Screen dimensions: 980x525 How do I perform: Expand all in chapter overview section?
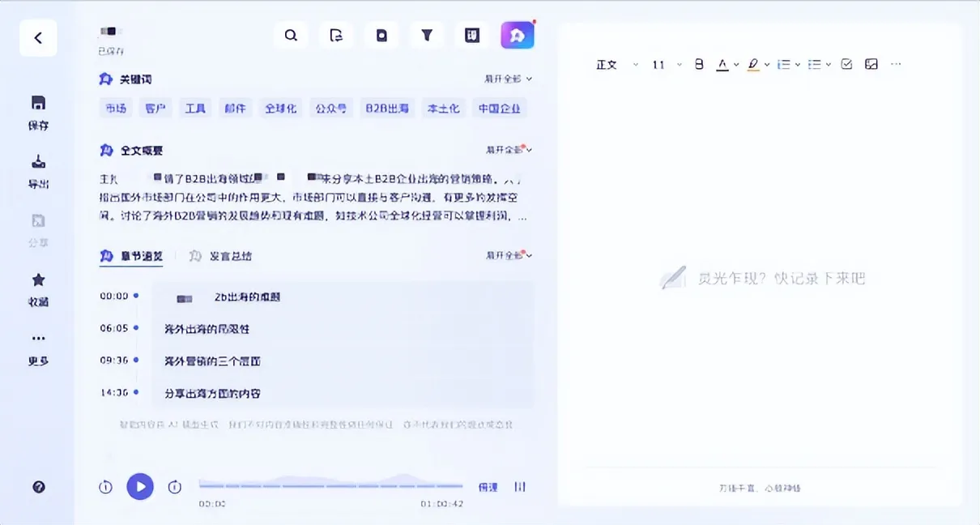pos(508,255)
